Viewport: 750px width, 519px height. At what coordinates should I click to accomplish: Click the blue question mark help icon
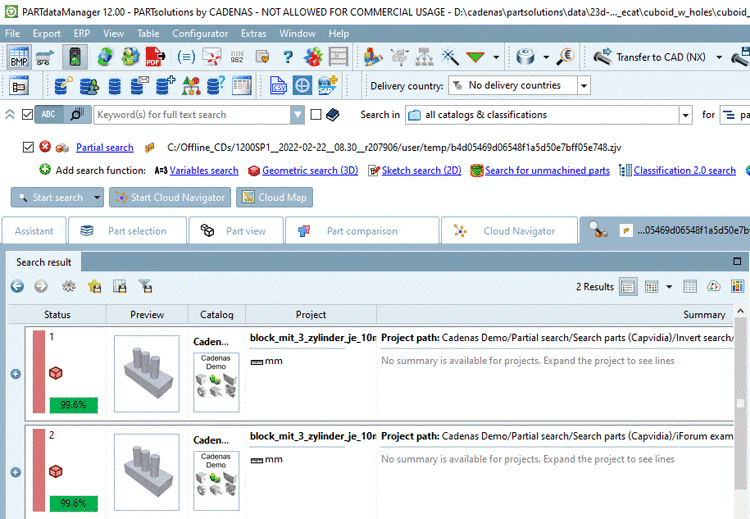click(287, 57)
